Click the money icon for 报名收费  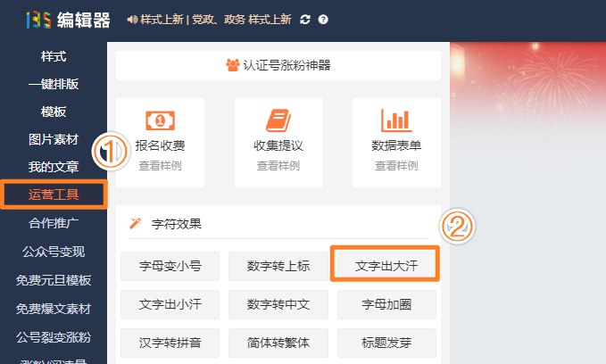point(160,120)
